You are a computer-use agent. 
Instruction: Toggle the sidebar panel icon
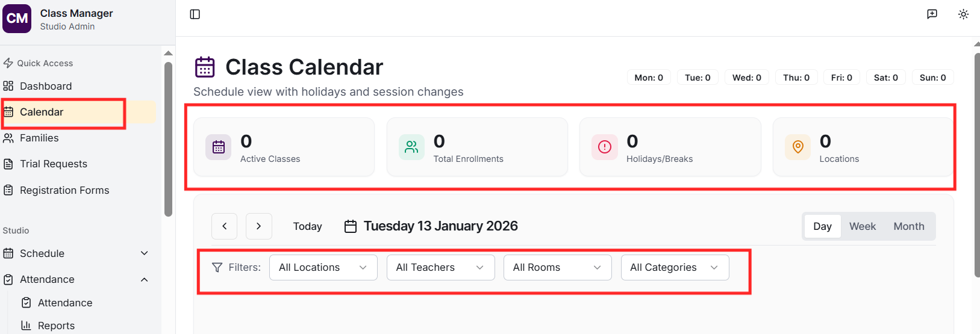tap(195, 14)
